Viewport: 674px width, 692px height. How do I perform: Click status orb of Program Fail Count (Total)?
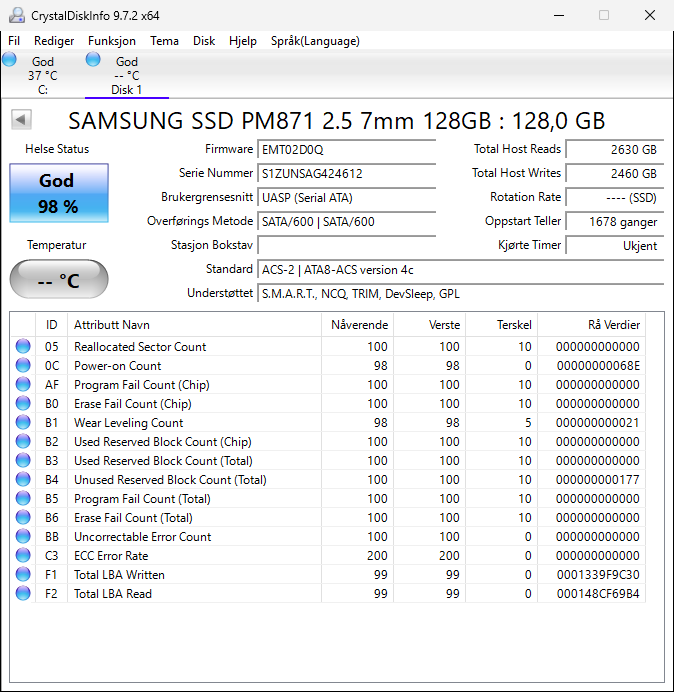point(23,498)
